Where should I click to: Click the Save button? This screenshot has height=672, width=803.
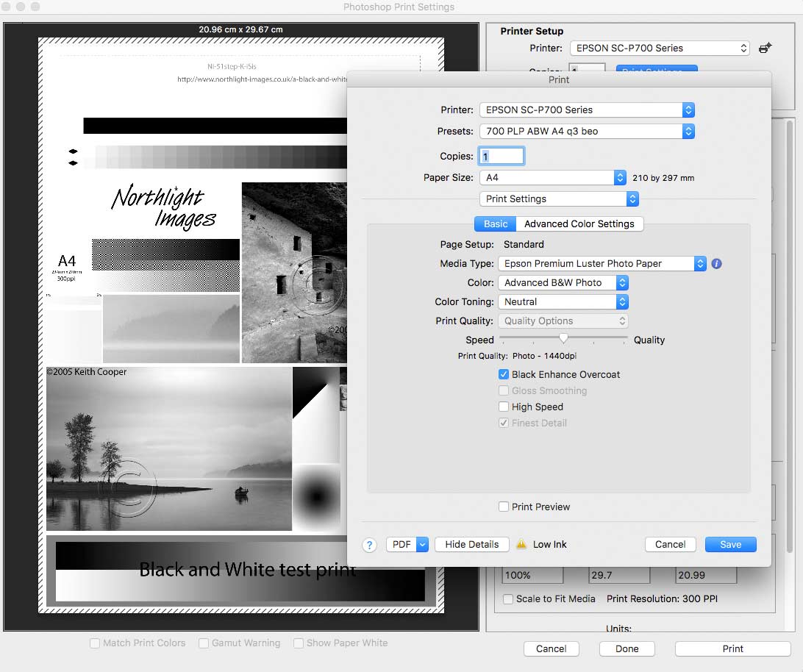pyautogui.click(x=730, y=545)
